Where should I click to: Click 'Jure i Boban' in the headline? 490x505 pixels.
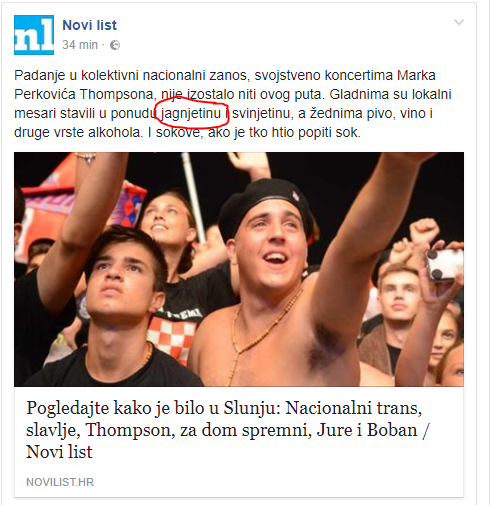click(x=367, y=430)
